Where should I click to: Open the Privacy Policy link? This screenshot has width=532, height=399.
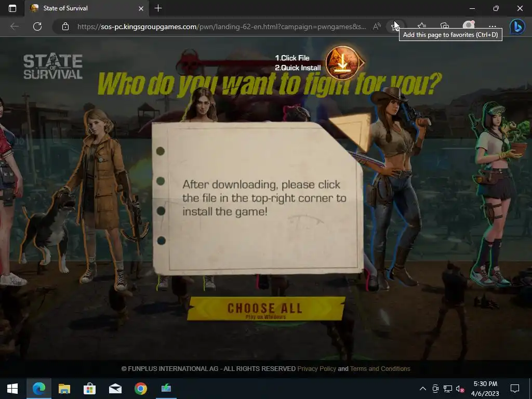point(316,369)
